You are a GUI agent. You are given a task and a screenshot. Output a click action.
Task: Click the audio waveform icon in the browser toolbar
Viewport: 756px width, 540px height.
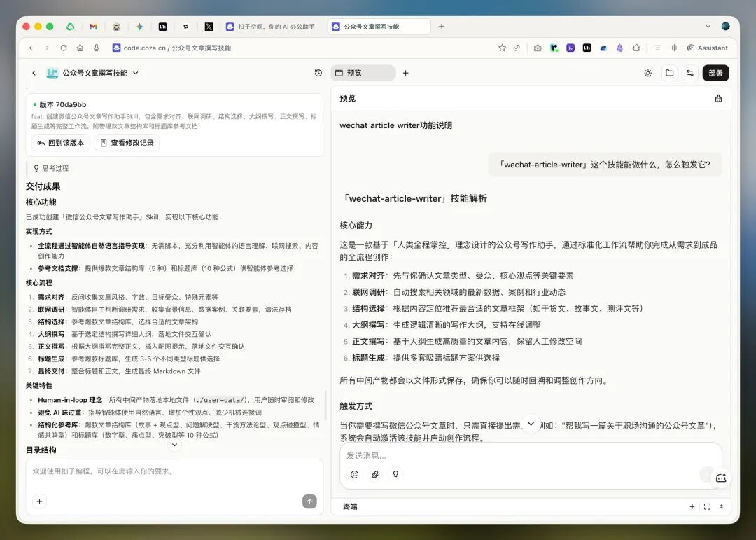click(x=674, y=48)
